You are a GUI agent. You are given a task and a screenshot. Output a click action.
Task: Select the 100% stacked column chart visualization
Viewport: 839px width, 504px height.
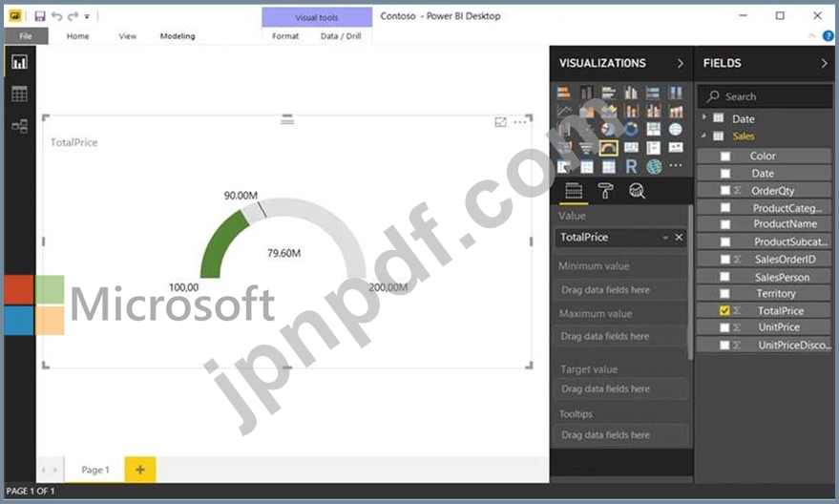[675, 92]
